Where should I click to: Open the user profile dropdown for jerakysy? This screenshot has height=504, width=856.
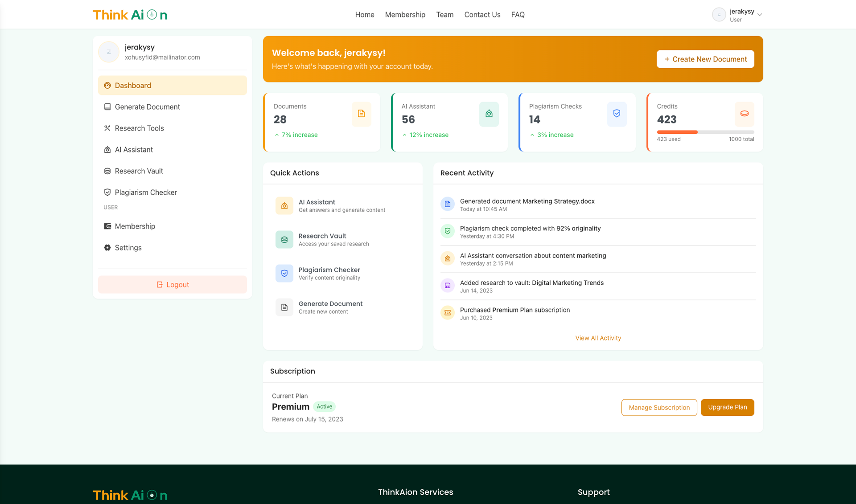[737, 14]
